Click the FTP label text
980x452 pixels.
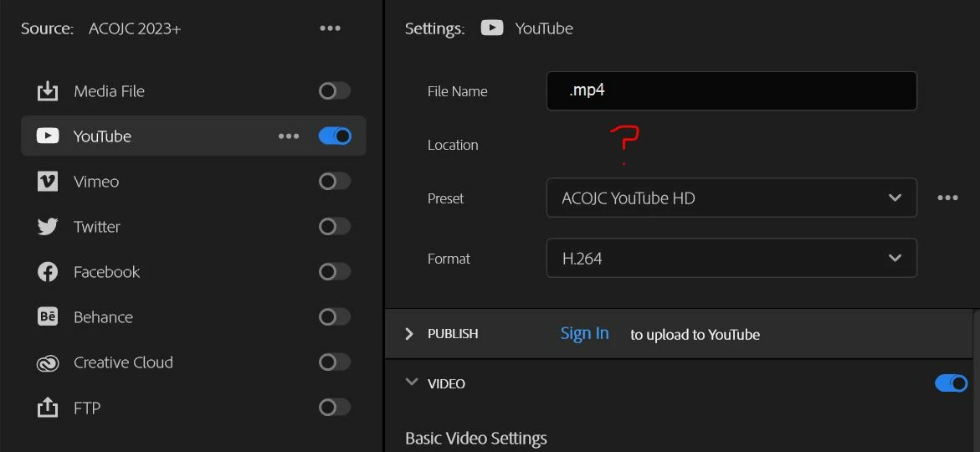87,408
